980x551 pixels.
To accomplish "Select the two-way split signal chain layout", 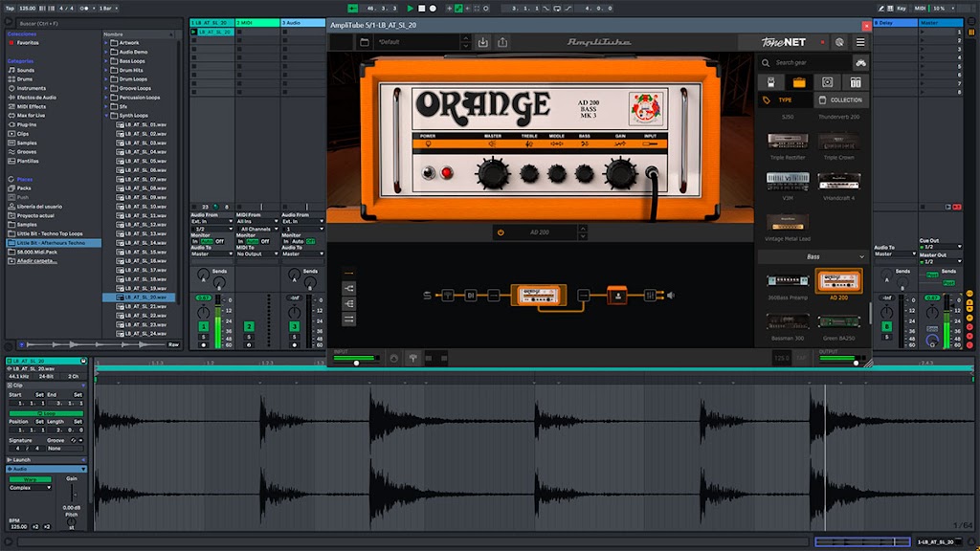I will pyautogui.click(x=349, y=288).
